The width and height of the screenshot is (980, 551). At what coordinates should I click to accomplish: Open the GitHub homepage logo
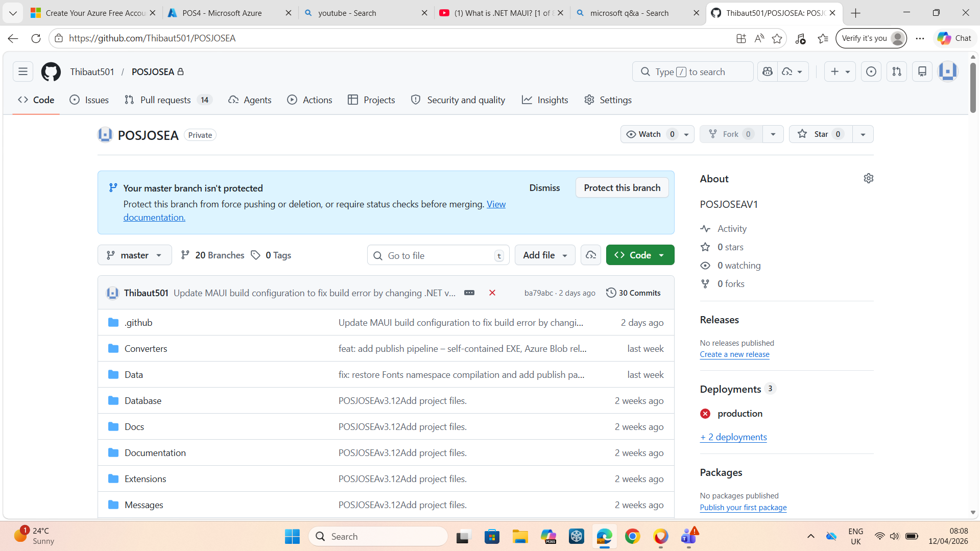tap(51, 72)
